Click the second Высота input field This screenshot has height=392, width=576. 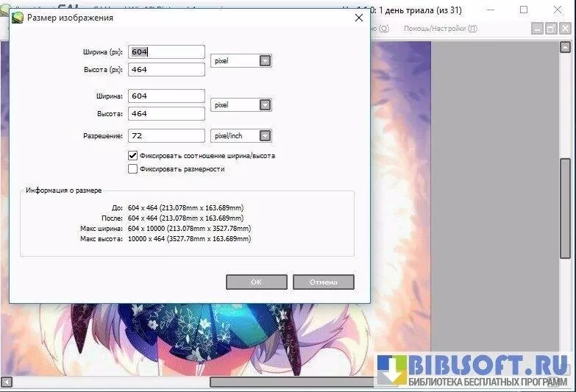[x=166, y=114]
